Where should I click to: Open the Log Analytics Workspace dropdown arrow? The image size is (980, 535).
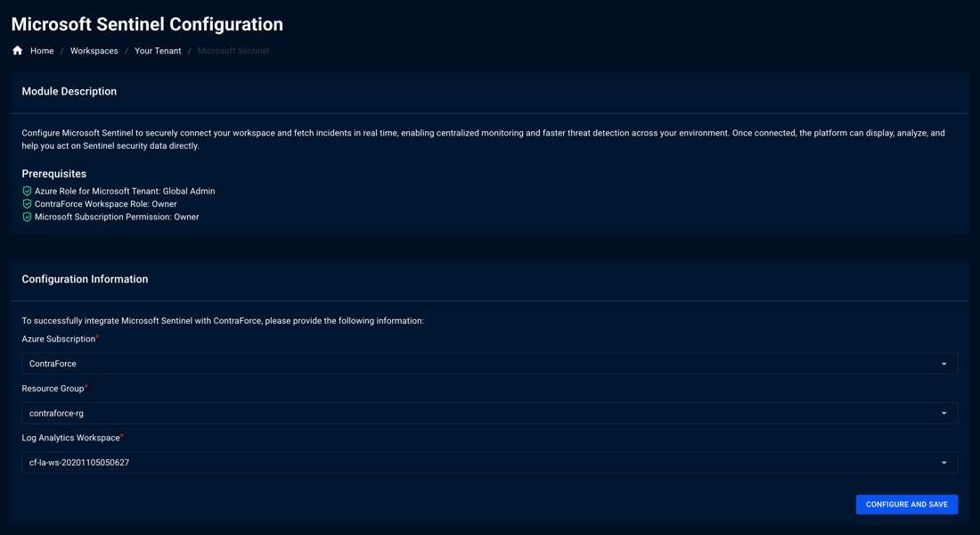tap(943, 463)
